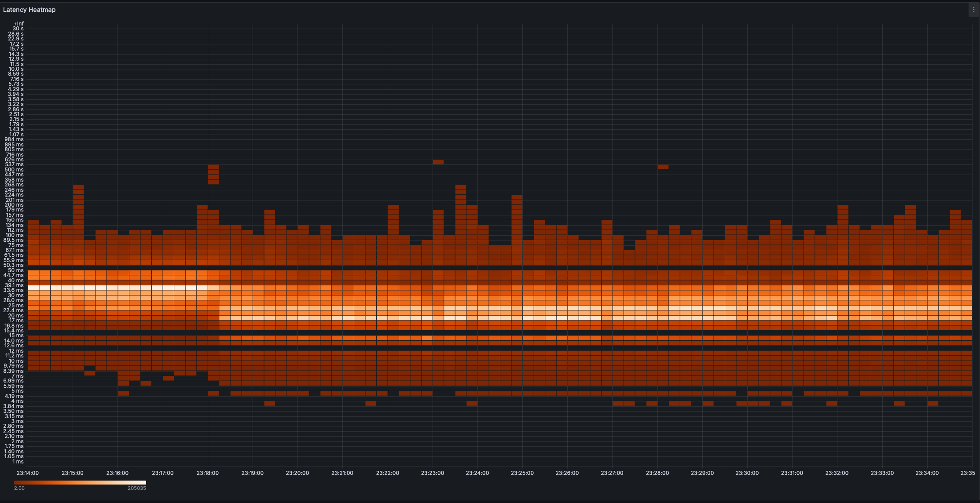Click the heatmap color scale gradient legend
Screen dimensions: 980x503
[x=80, y=482]
